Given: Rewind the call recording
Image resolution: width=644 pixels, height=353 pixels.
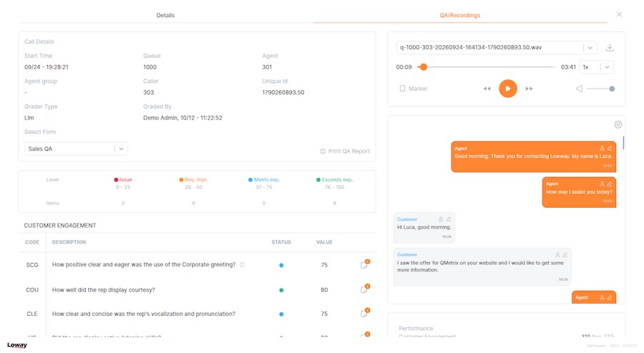Looking at the screenshot, I should coord(487,88).
